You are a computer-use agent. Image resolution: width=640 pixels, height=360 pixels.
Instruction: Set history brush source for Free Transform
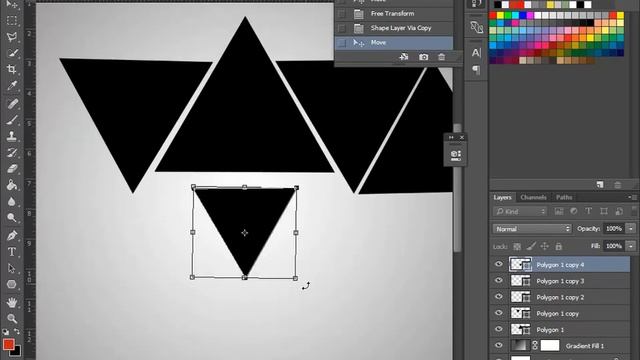342,14
